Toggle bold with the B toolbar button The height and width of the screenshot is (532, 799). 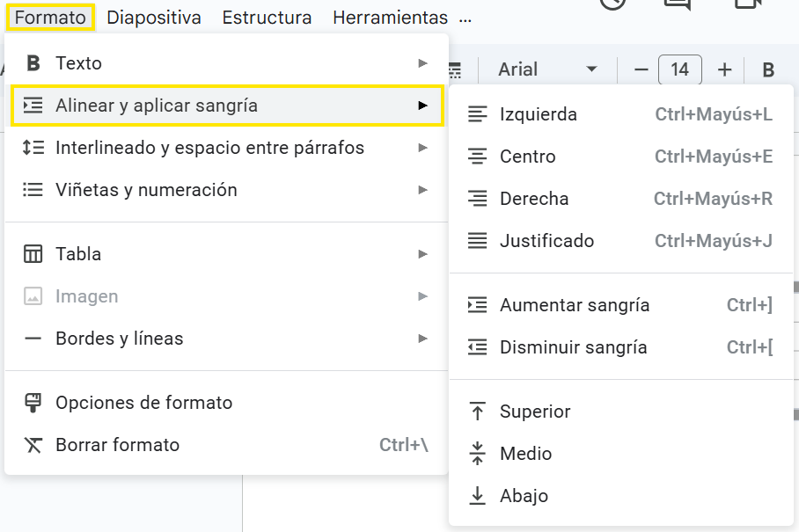click(x=767, y=69)
